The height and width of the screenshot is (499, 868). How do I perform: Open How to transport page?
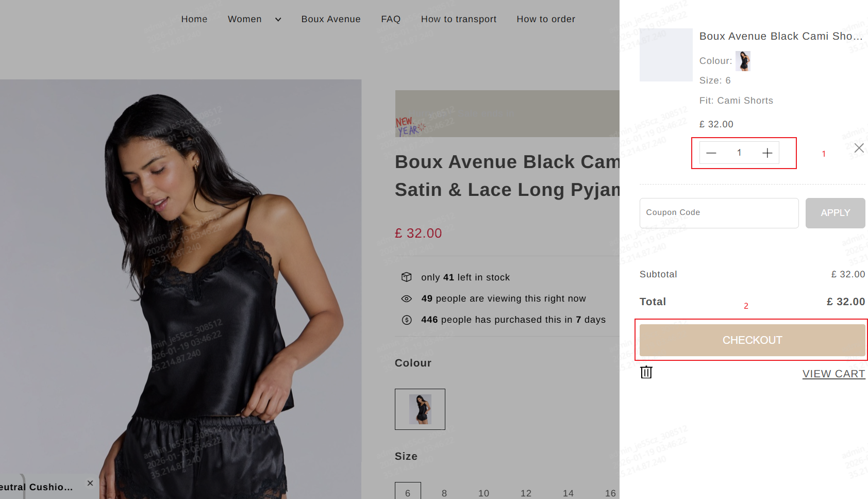pos(459,19)
